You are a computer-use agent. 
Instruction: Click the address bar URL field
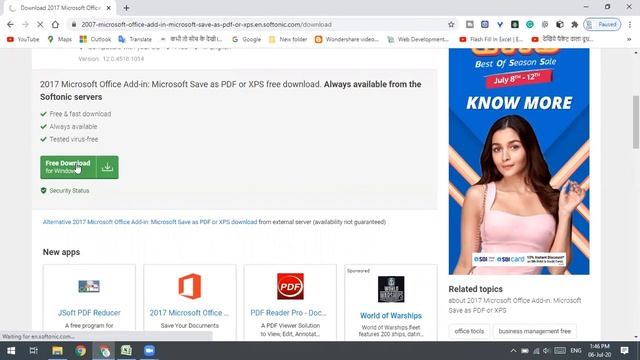coord(261,24)
